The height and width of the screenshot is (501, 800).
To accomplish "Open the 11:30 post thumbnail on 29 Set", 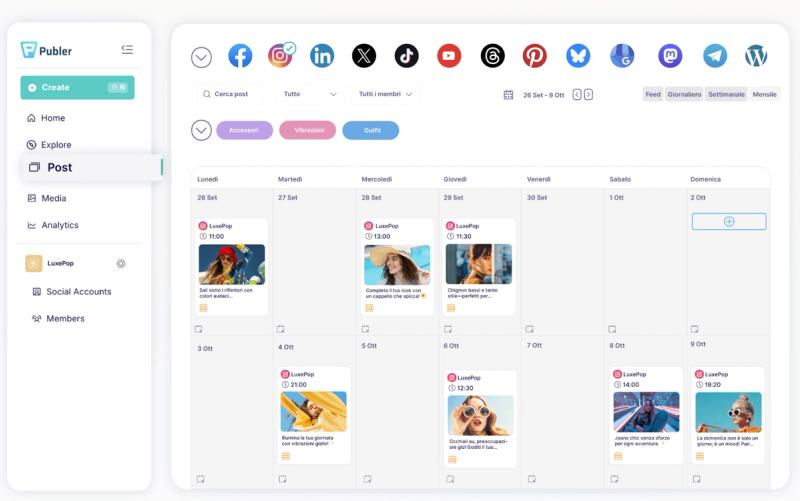I will [x=479, y=264].
